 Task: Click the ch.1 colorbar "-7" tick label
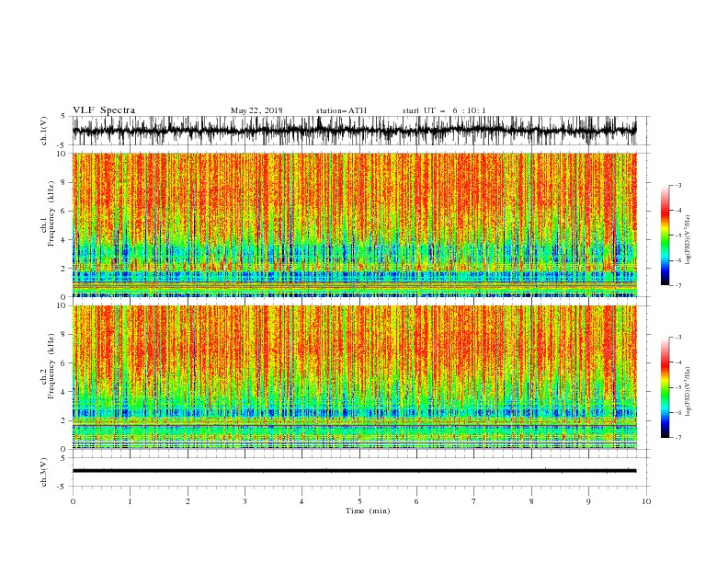(678, 286)
